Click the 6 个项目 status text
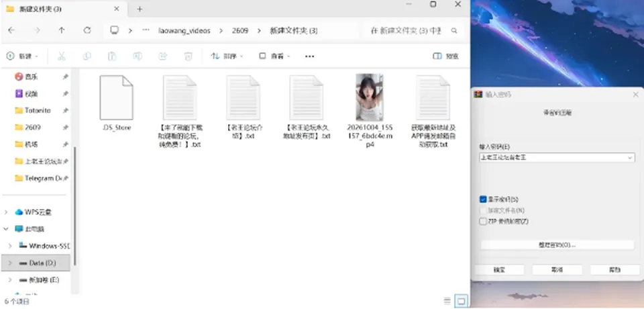 pyautogui.click(x=17, y=301)
